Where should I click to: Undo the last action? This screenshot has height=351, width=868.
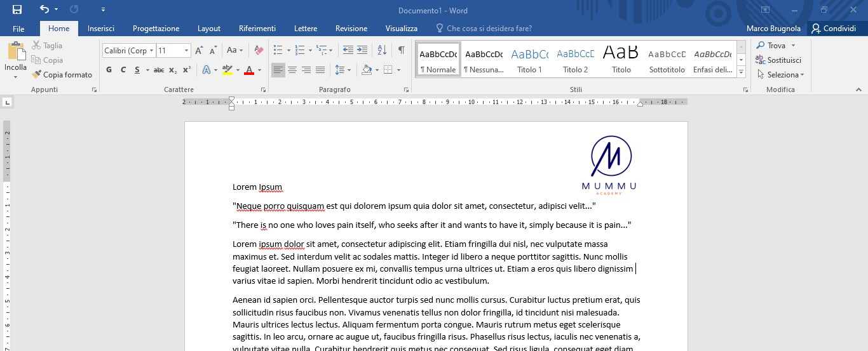point(44,10)
